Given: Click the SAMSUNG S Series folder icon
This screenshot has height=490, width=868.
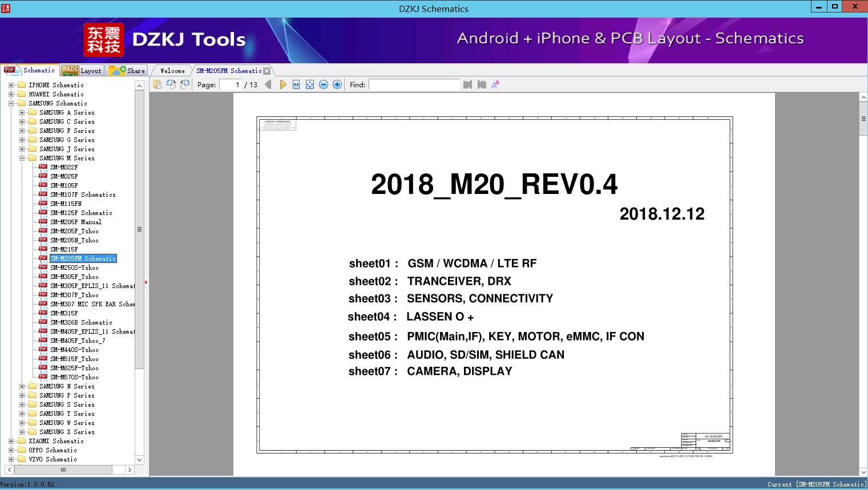Looking at the screenshot, I should [33, 404].
